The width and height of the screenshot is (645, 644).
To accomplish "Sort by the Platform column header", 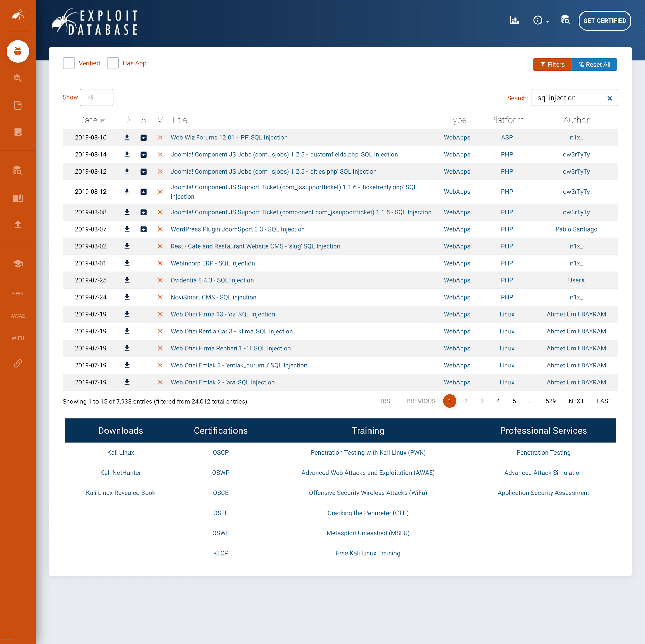I will (x=507, y=120).
